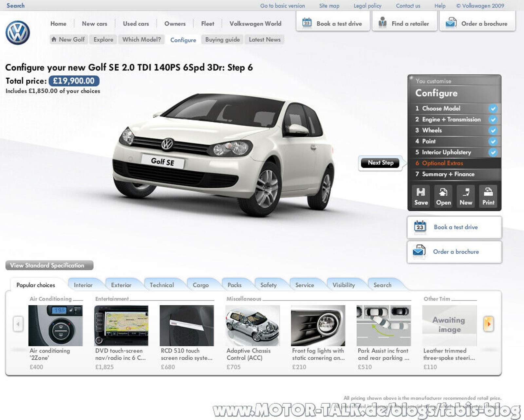Select Front fog lights thumbnail
The height and width of the screenshot is (420, 524).
pyautogui.click(x=318, y=325)
